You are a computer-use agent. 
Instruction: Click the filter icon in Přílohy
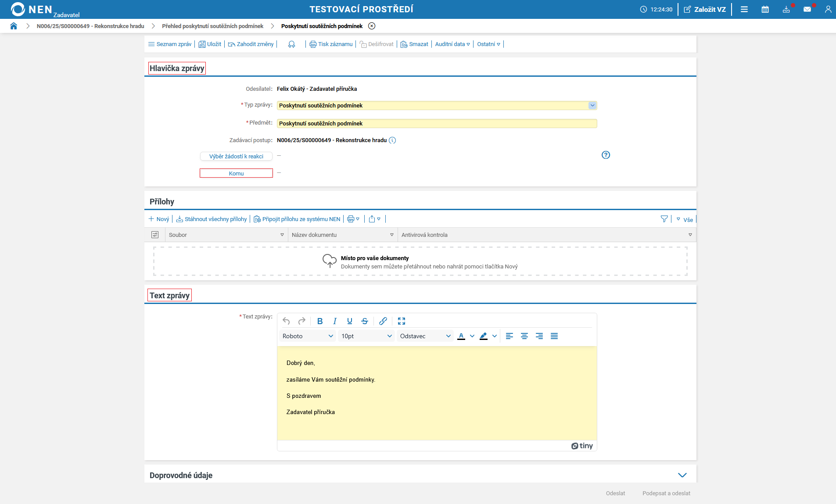click(x=664, y=219)
